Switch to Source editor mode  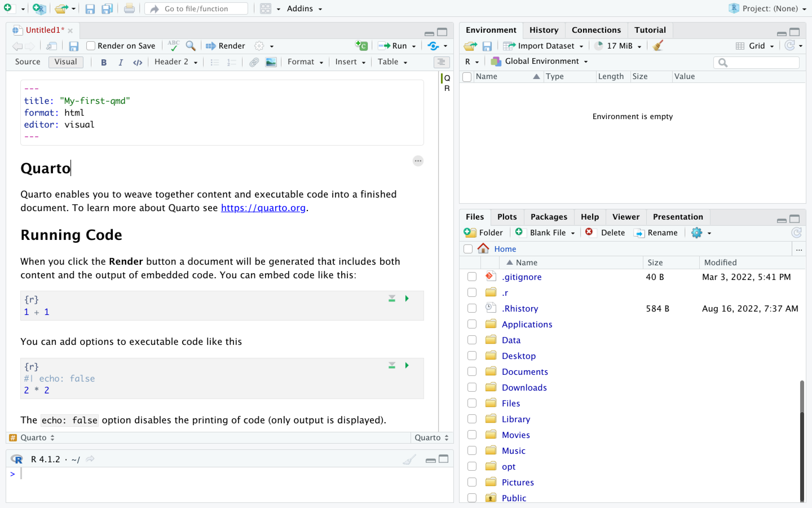pyautogui.click(x=28, y=62)
